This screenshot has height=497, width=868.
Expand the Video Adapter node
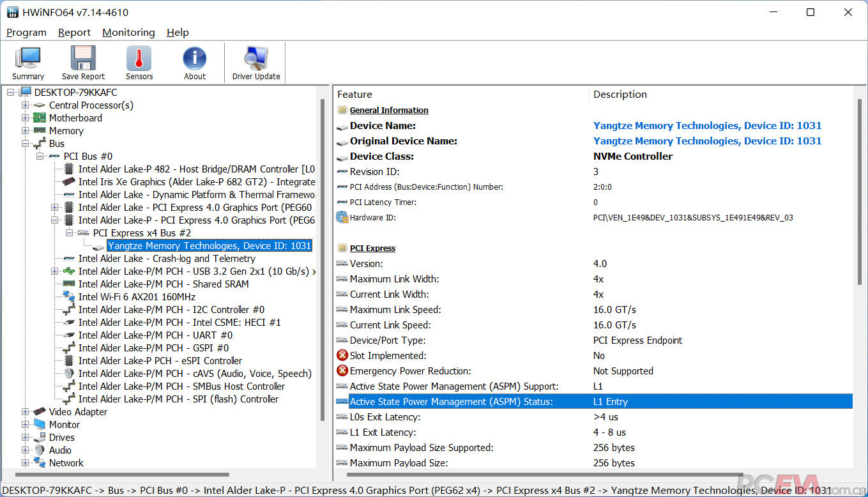[26, 412]
